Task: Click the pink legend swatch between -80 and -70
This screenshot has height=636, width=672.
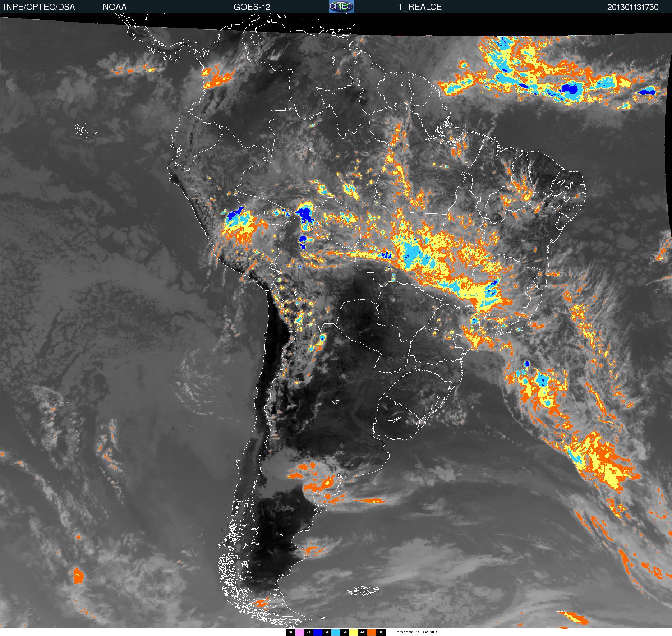Action: tap(300, 632)
